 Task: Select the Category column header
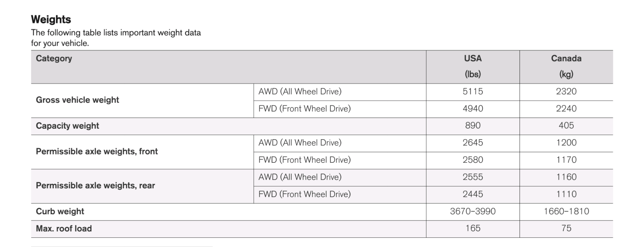[x=54, y=58]
